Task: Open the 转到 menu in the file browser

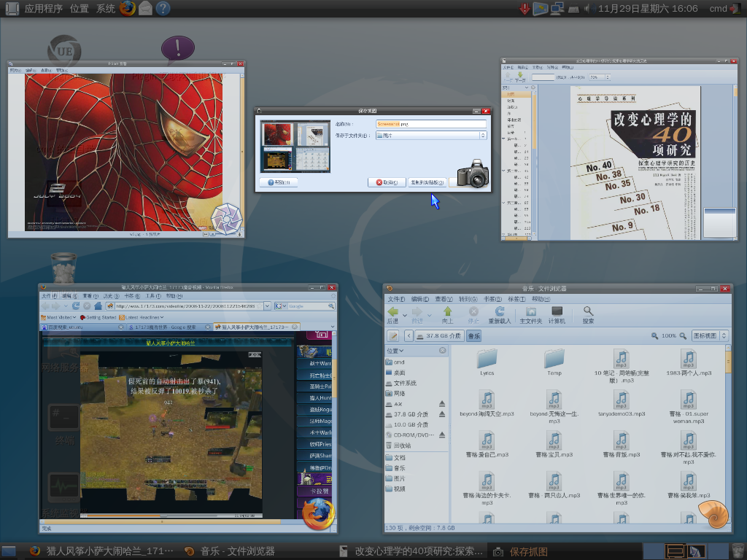Action: (468, 299)
